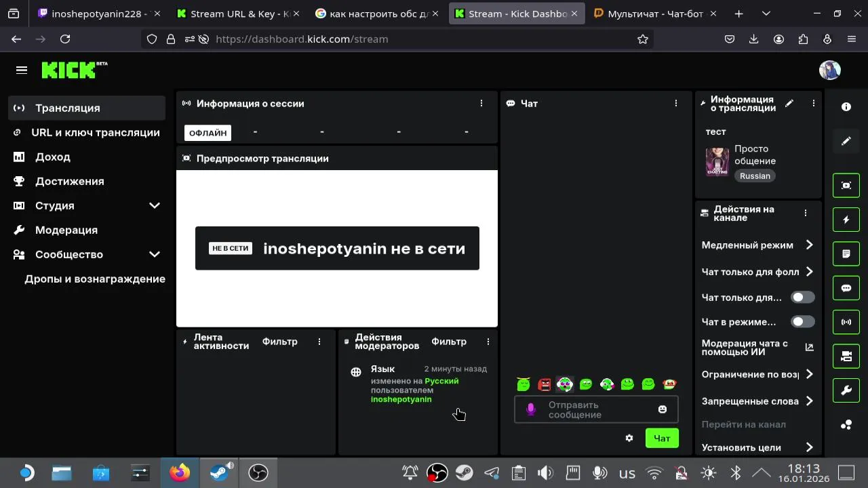Switch to inoshepotyanin228 Twitch tab
Image resolution: width=868 pixels, height=488 pixels.
coord(98,14)
